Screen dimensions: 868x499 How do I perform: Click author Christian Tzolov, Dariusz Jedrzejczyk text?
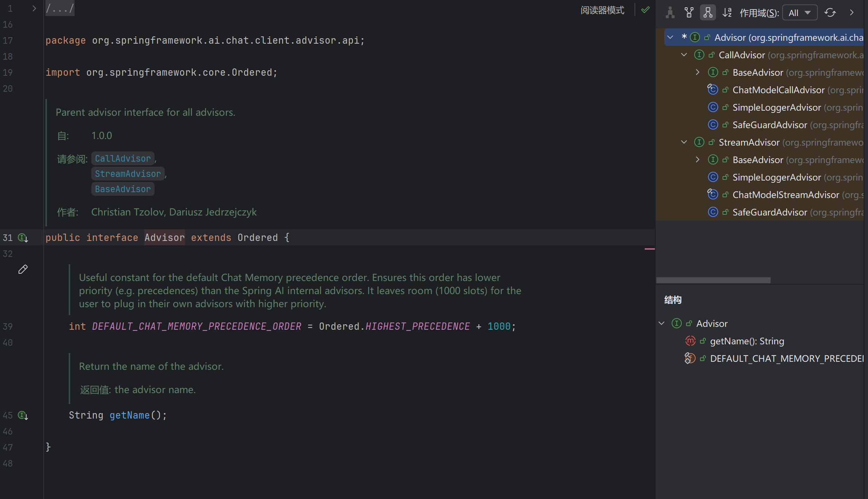coord(174,212)
